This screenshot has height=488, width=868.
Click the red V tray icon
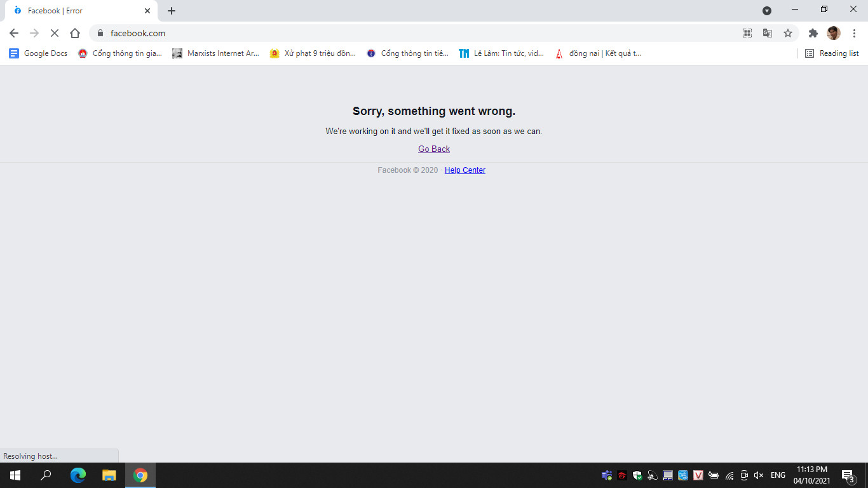pyautogui.click(x=698, y=475)
